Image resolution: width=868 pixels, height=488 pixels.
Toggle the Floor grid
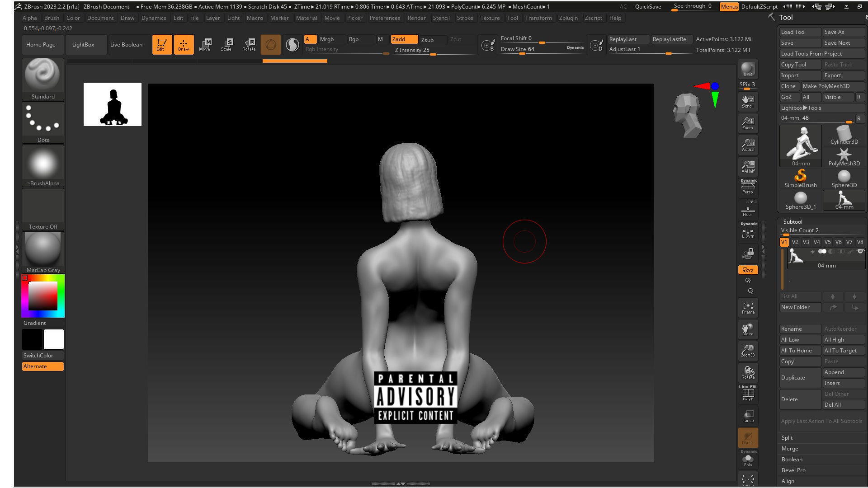point(748,210)
